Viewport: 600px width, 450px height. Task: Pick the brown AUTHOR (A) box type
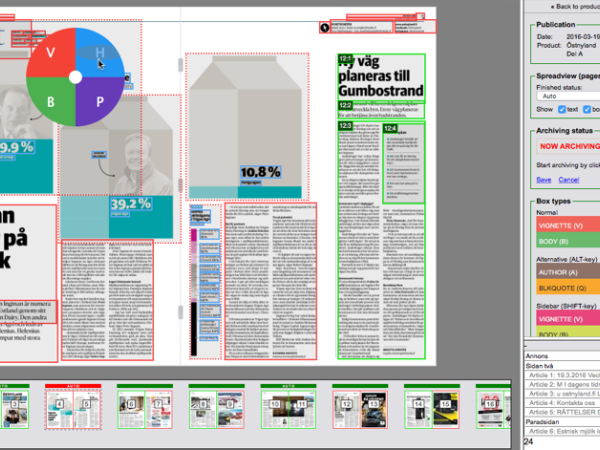click(568, 272)
